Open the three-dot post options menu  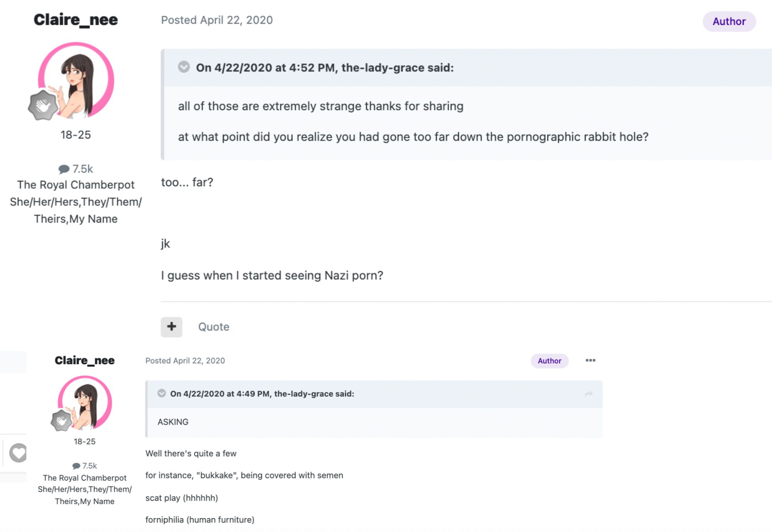pyautogui.click(x=590, y=360)
